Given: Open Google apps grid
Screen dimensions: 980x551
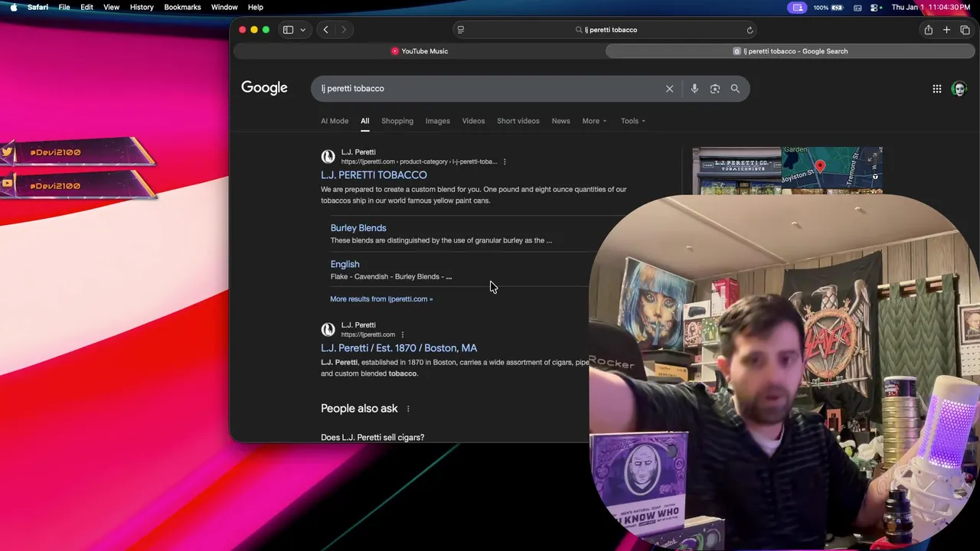Looking at the screenshot, I should pyautogui.click(x=937, y=89).
